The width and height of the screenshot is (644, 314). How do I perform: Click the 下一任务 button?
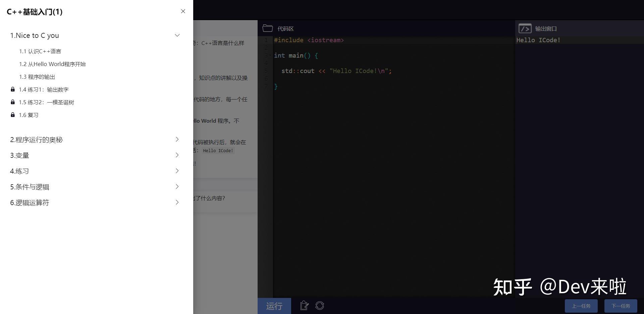tap(621, 305)
